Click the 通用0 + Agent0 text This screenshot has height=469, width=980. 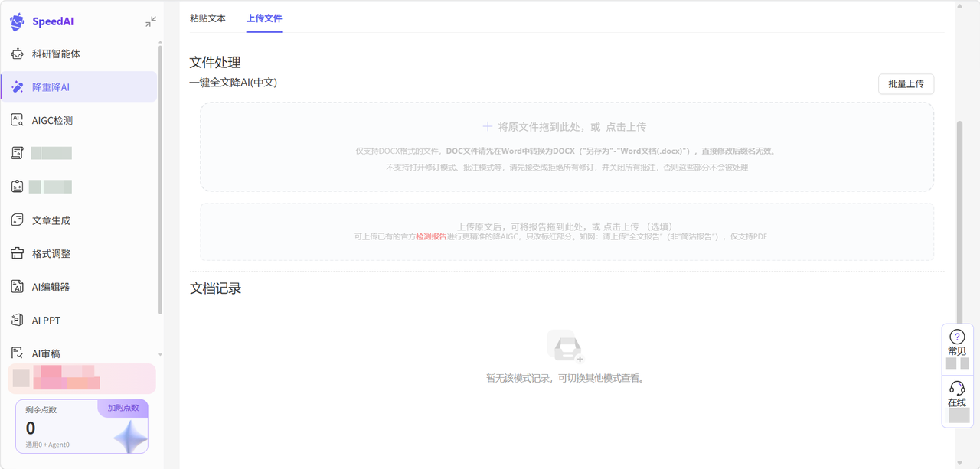(x=47, y=445)
